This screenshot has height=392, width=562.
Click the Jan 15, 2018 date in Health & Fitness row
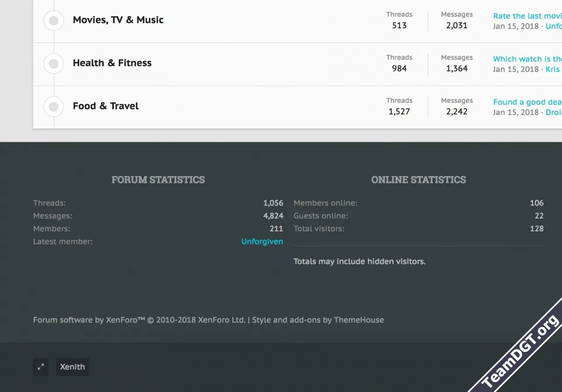point(515,69)
